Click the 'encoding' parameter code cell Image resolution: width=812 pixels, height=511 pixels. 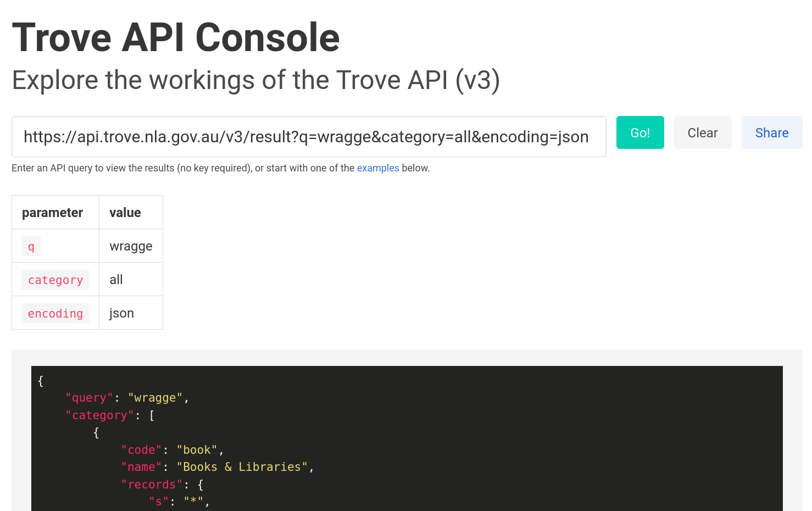[x=55, y=313]
